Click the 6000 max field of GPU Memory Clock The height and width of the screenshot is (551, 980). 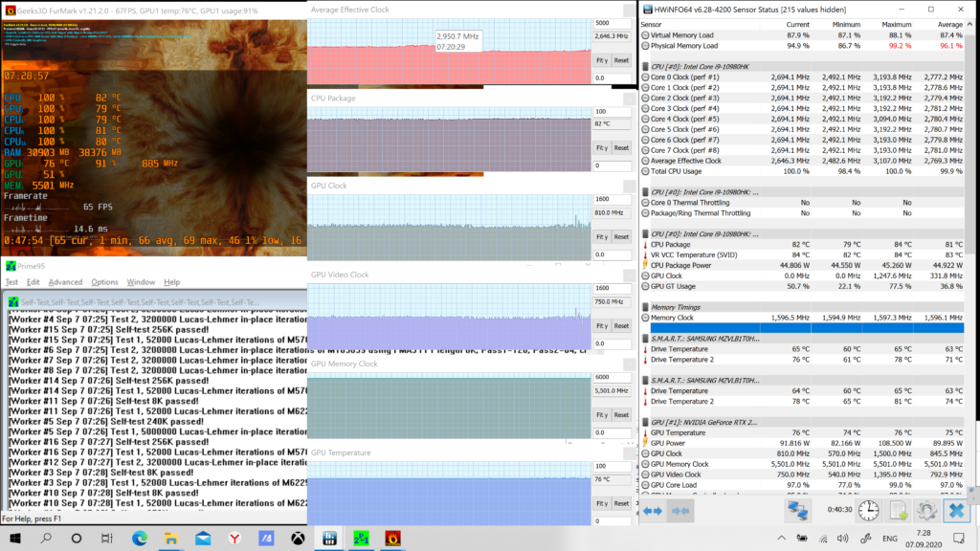pyautogui.click(x=612, y=377)
